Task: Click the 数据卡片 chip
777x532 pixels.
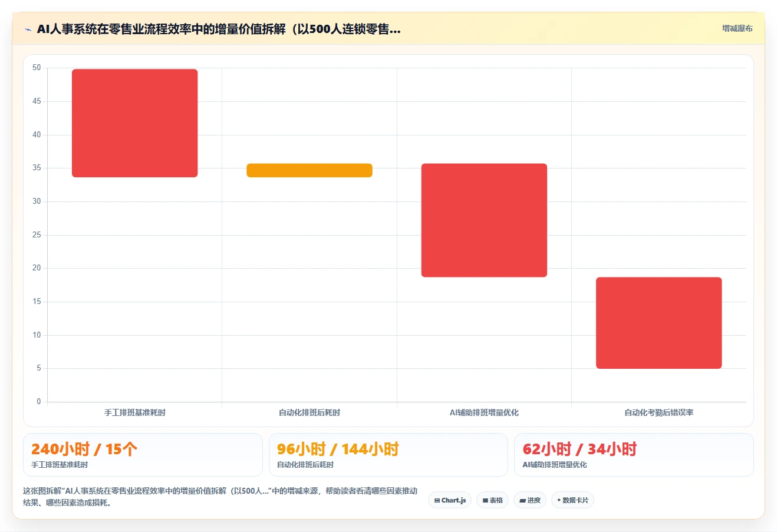Action: click(572, 500)
